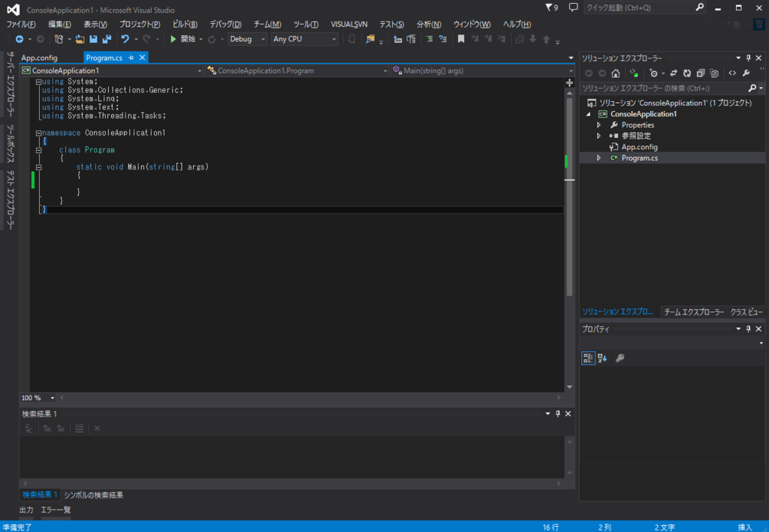Viewport: 769px width, 532px height.
Task: Open the ビルド(B) menu
Action: 185,24
